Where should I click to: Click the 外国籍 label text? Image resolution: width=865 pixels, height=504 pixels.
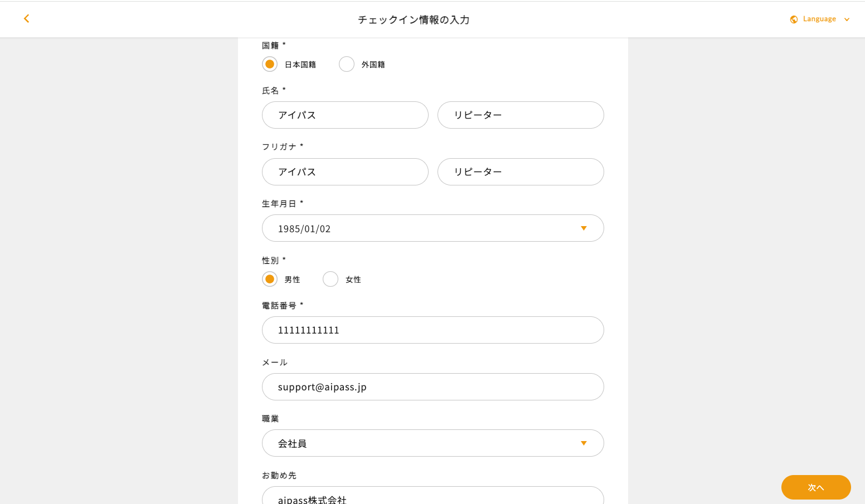(373, 65)
